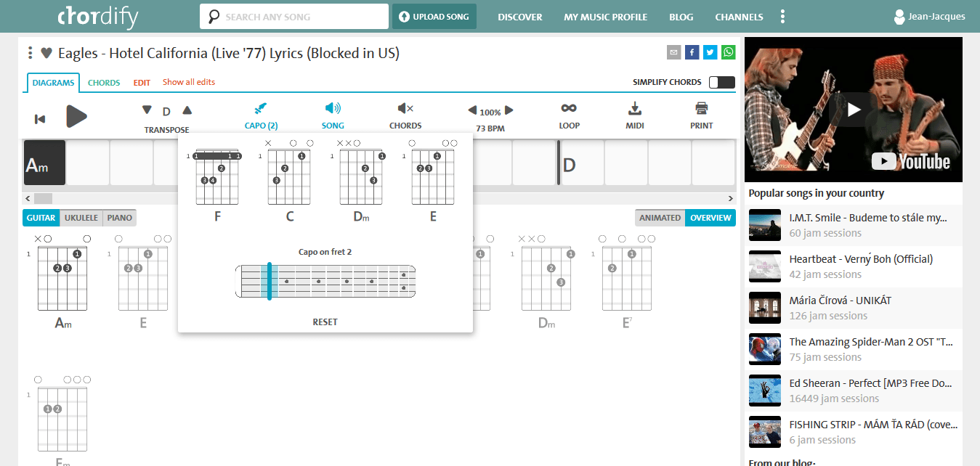Image resolution: width=980 pixels, height=466 pixels.
Task: Select Piano instrument tab
Action: click(x=119, y=218)
